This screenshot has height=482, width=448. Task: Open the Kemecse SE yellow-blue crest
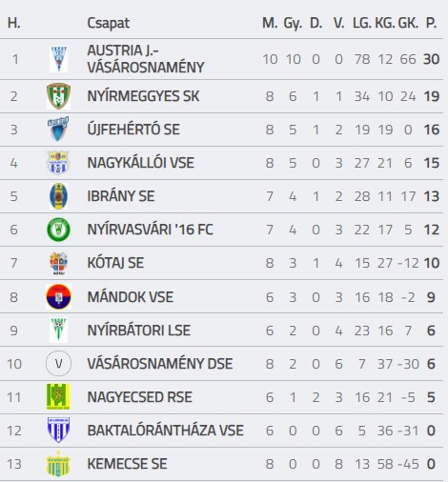click(58, 464)
